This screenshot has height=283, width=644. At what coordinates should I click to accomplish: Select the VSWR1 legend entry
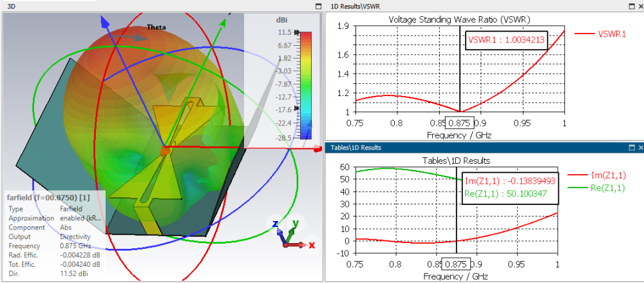tap(600, 34)
